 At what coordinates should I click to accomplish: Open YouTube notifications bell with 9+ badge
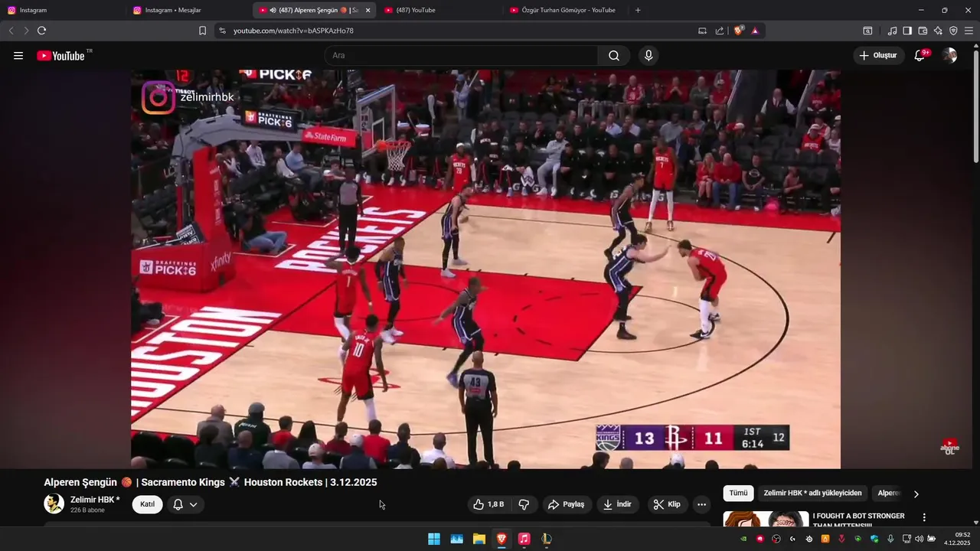pos(921,55)
